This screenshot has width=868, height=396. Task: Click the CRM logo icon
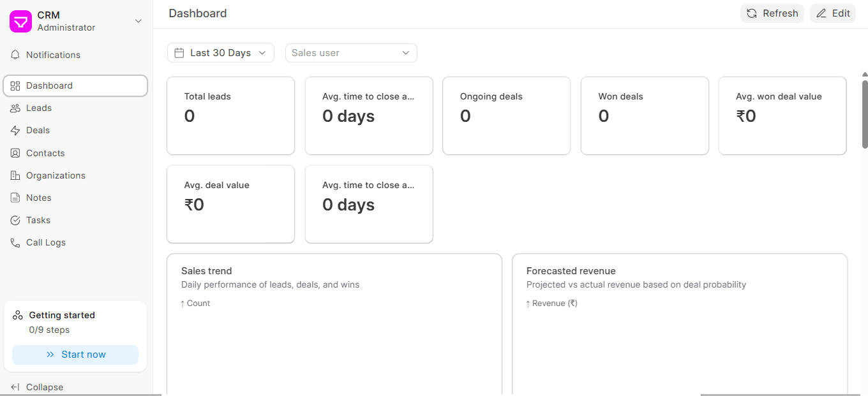click(x=20, y=21)
